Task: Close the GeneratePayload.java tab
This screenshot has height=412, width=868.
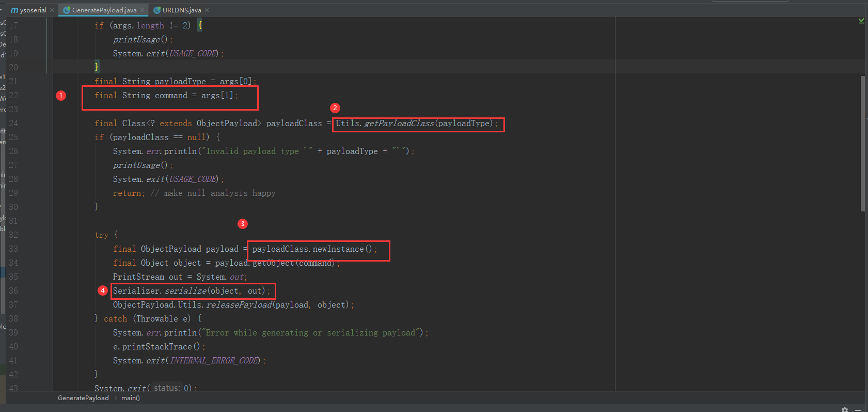Action: [x=142, y=10]
